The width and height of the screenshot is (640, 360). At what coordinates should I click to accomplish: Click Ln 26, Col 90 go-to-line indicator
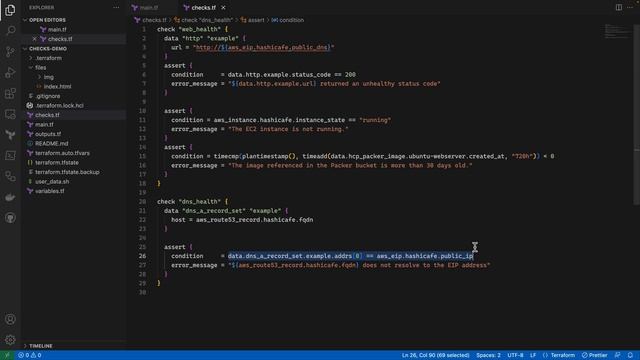pyautogui.click(x=435, y=355)
